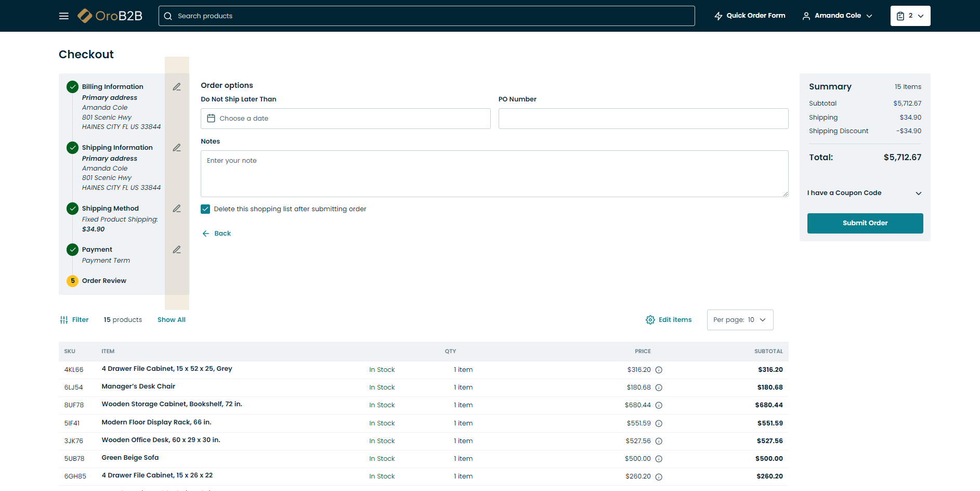
Task: Click Edit items gear link
Action: tap(669, 320)
